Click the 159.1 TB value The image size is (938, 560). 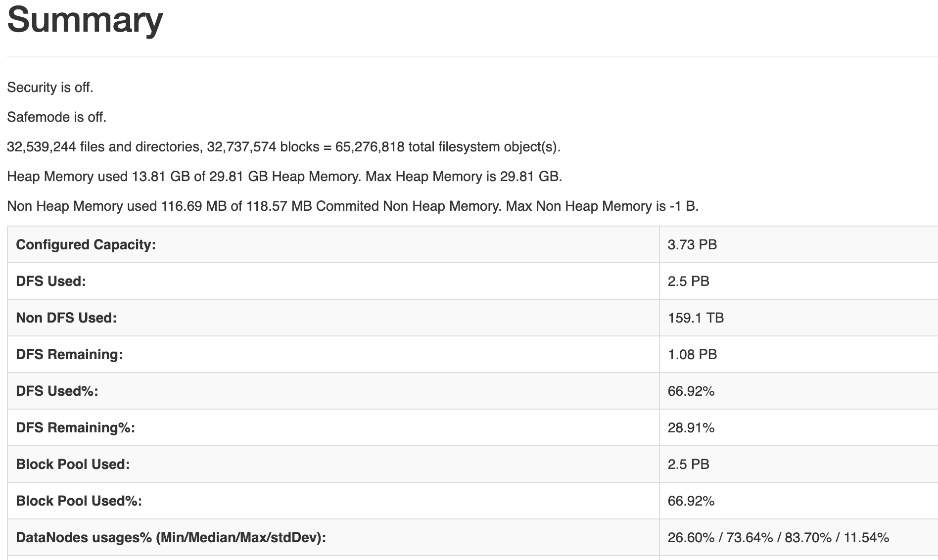coord(696,318)
